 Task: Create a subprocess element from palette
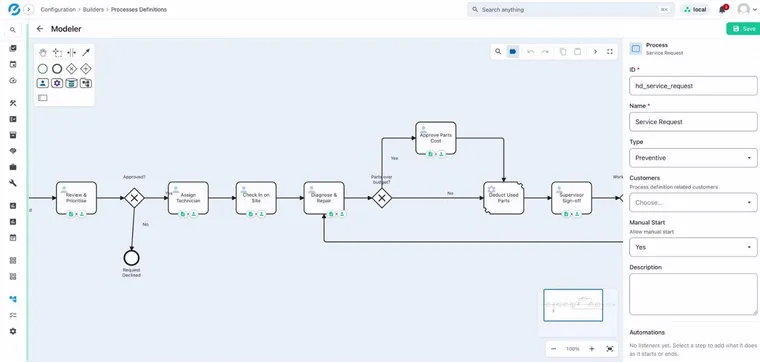(86, 83)
